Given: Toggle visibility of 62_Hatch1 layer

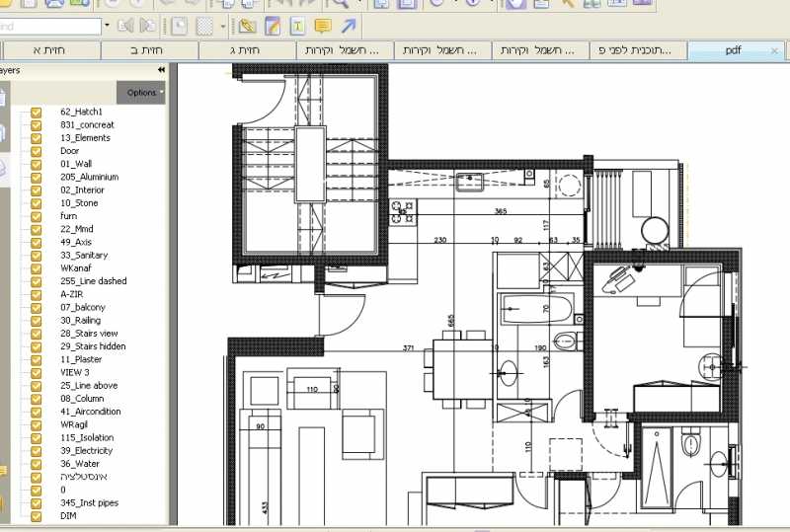Looking at the screenshot, I should click(36, 112).
